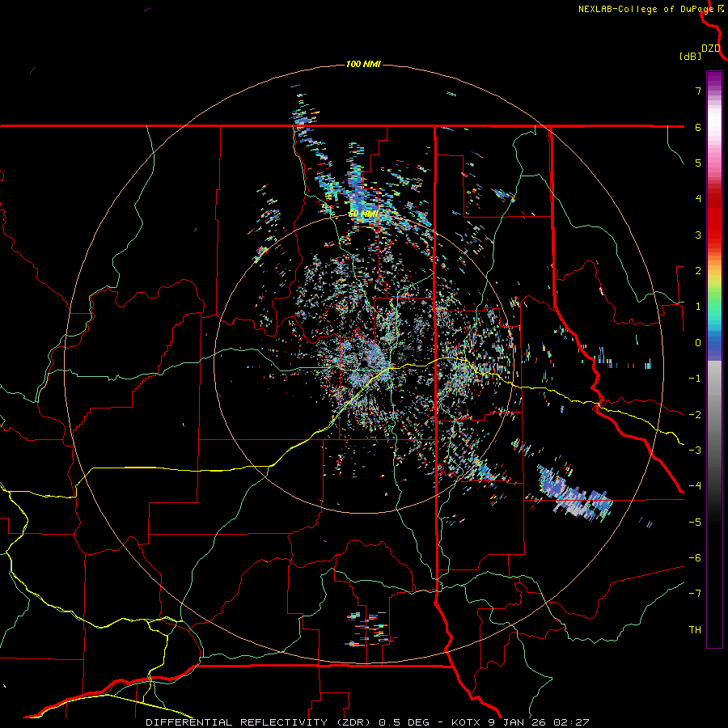Screen dimensions: 728x728
Task: Click the -5 value on the color scale
Action: 695,523
